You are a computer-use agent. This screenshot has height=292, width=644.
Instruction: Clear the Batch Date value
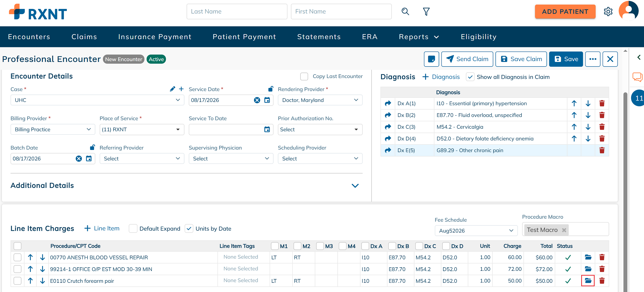point(79,159)
